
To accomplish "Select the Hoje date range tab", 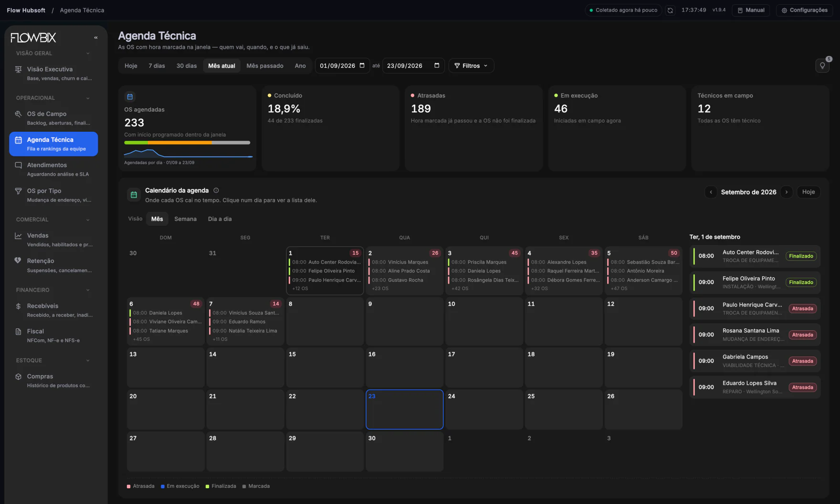I will (x=131, y=66).
